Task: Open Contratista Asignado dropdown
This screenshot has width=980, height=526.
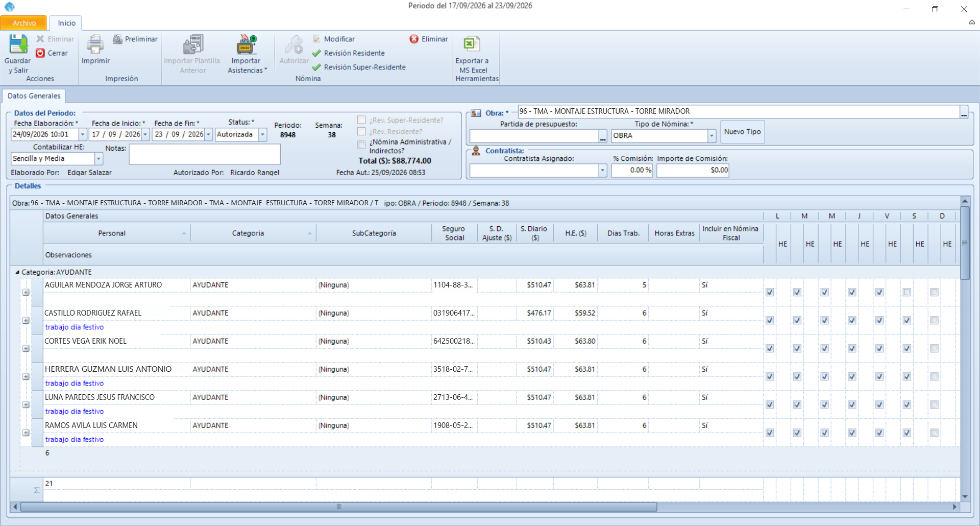Action: tap(602, 171)
